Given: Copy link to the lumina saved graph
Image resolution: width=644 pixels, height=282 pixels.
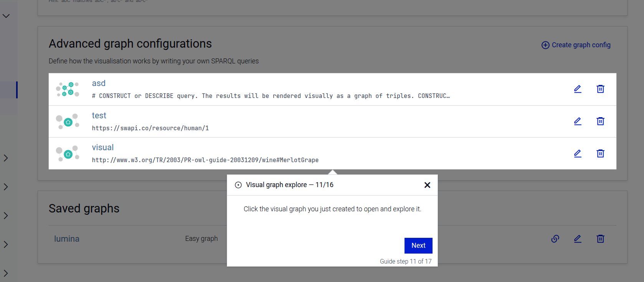Looking at the screenshot, I should [x=555, y=239].
